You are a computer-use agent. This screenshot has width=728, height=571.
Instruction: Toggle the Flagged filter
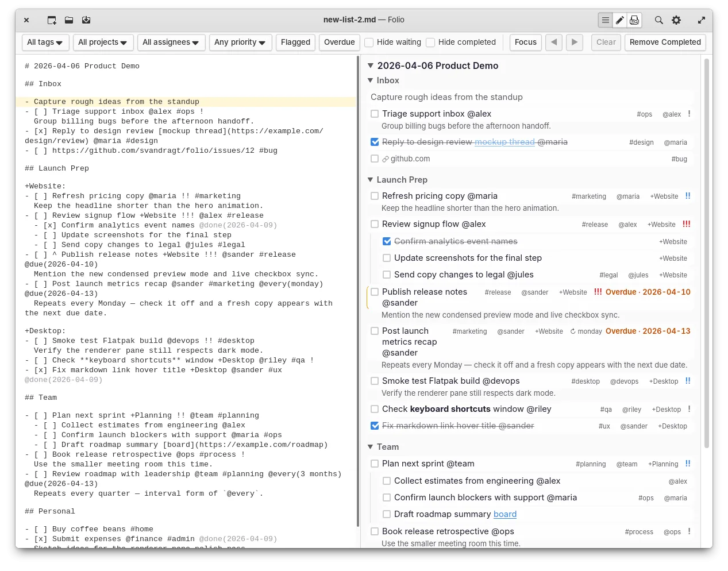click(296, 42)
